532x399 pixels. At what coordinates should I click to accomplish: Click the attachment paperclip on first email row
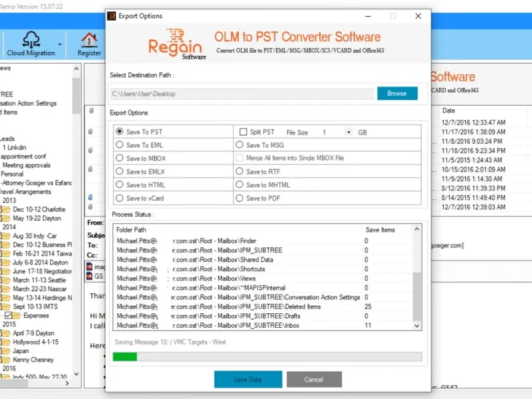(x=91, y=110)
